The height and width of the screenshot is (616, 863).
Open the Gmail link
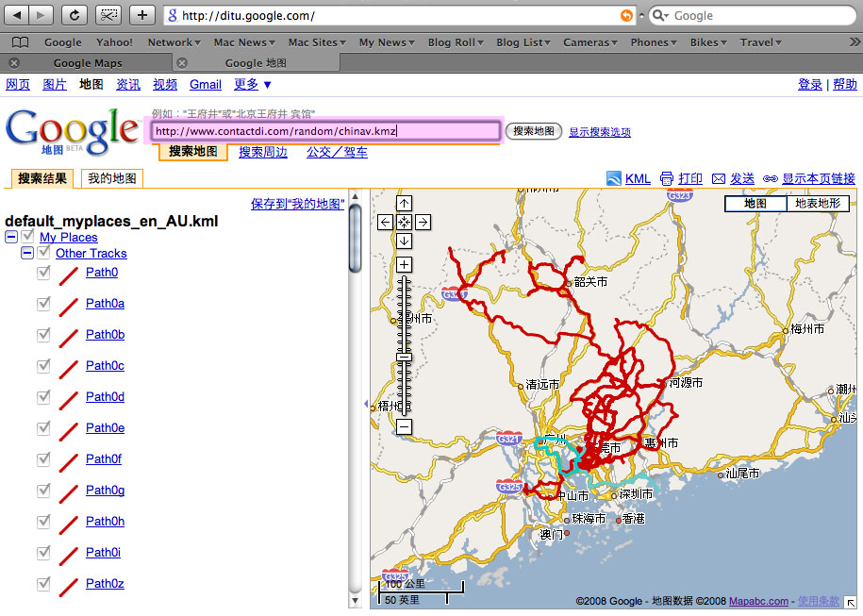pos(206,84)
